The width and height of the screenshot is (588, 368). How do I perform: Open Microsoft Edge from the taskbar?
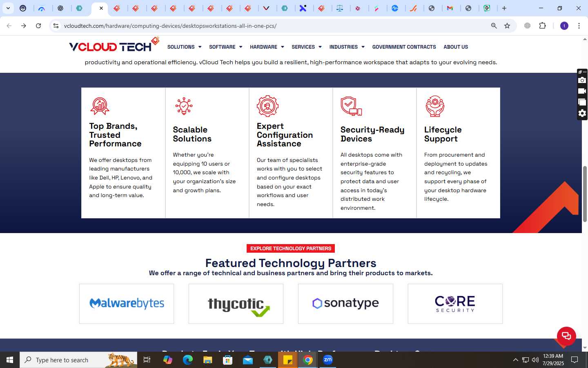[187, 360]
